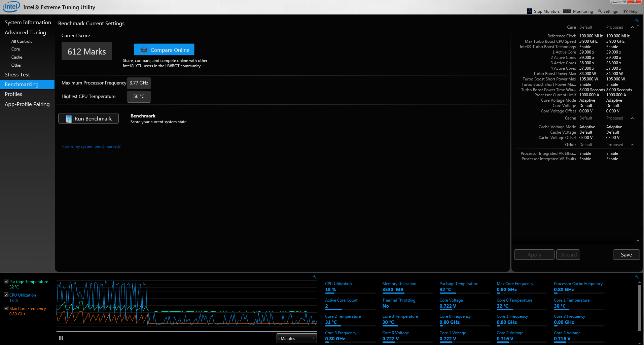Click the Stop Monitors waveform icon
The width and height of the screenshot is (644, 345).
(530, 11)
